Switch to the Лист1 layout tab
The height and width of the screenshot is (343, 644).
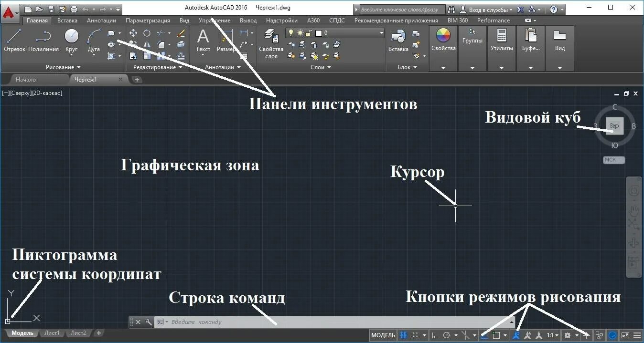point(52,333)
